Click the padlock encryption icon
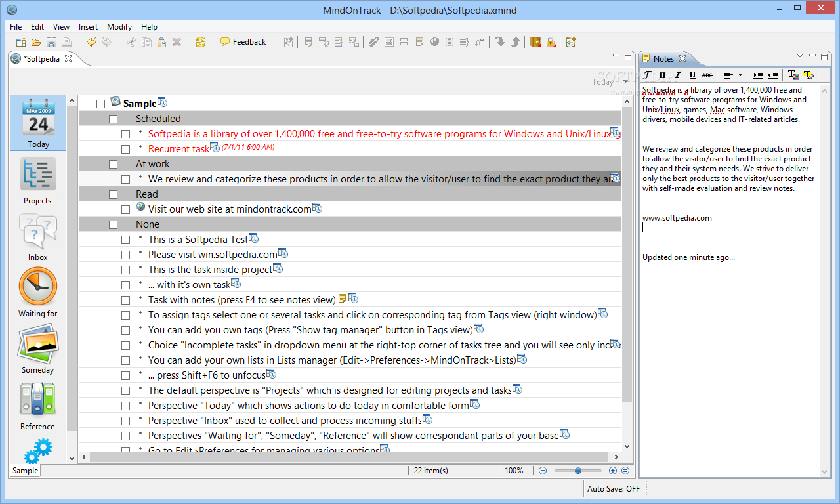 551,42
